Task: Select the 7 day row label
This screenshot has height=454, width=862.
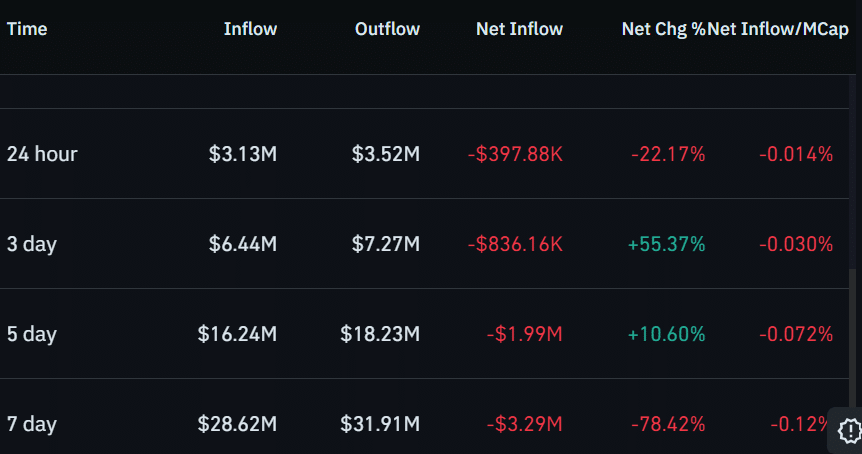Action: [x=32, y=424]
